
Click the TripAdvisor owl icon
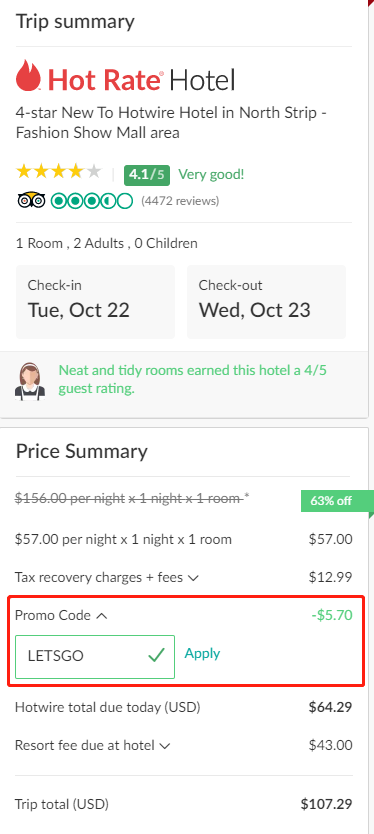(31, 201)
